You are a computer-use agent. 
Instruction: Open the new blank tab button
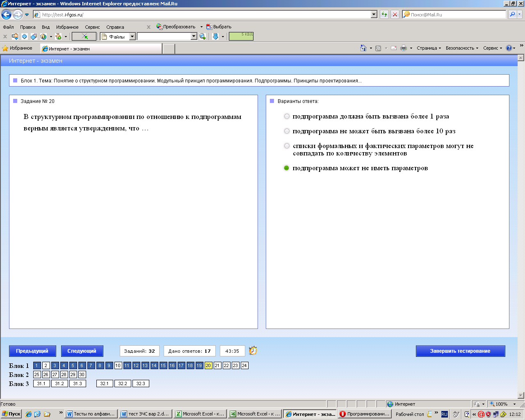tap(169, 49)
